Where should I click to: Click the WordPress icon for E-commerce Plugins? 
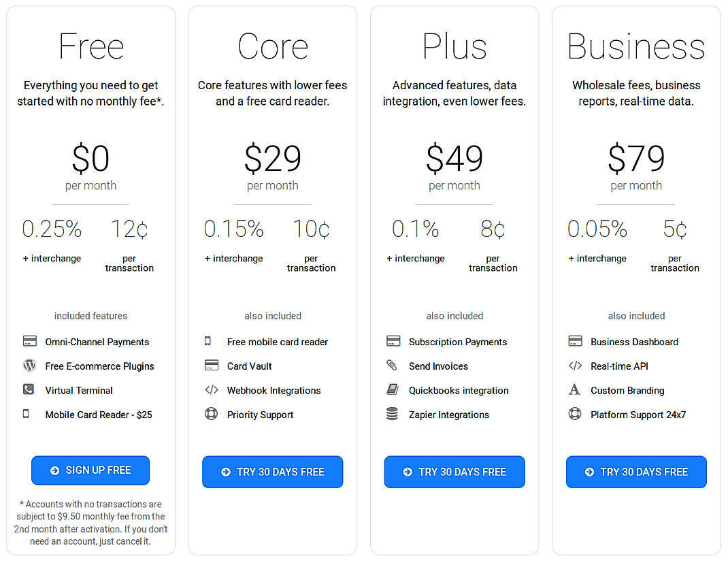coord(29,366)
